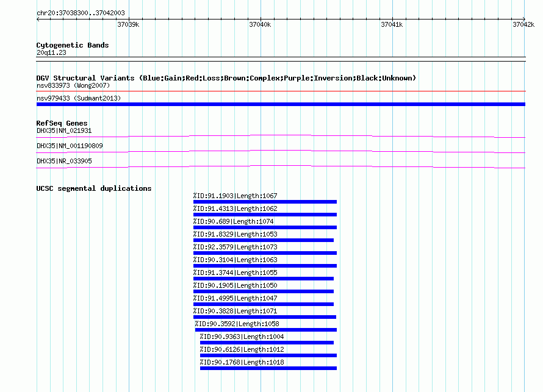This screenshot has width=543, height=392.
Task: Click the %ID:91.4313|Length:1062 duplication label
Action: point(235,208)
